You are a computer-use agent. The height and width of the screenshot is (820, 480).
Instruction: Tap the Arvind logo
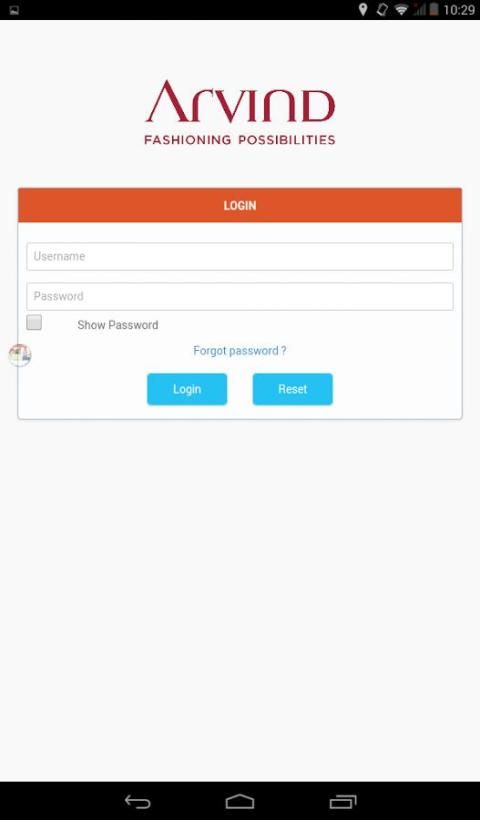[239, 112]
